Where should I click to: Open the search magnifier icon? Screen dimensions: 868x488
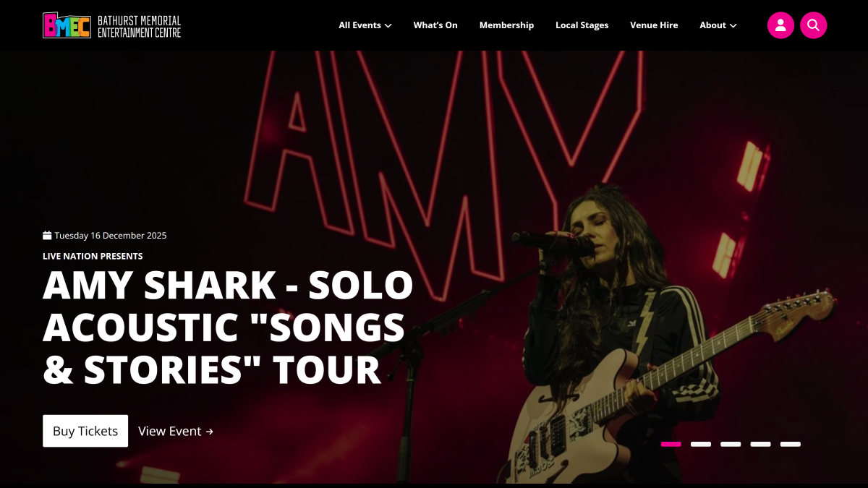813,25
